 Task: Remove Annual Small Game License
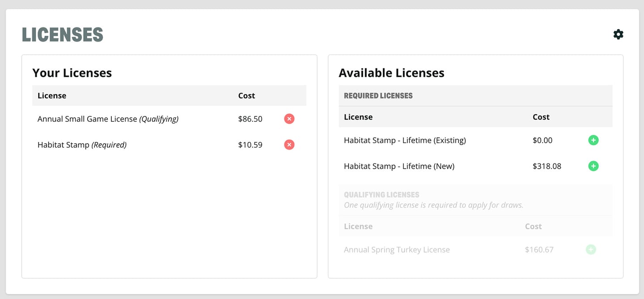289,119
